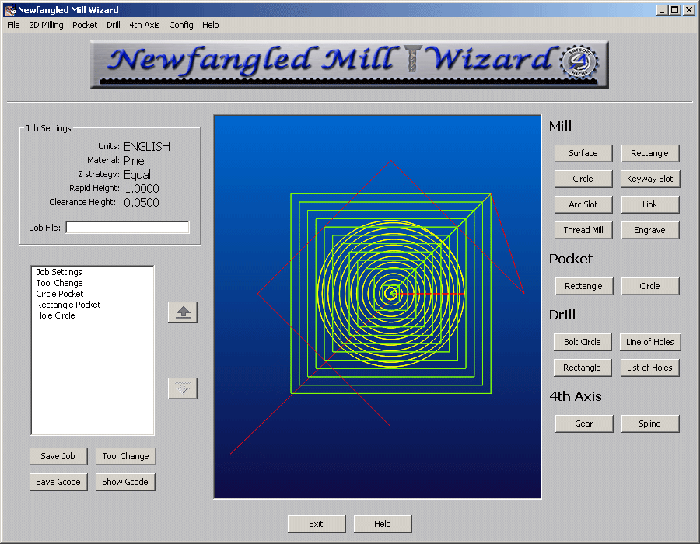This screenshot has width=700, height=544.
Task: Click the app icon in the title bar
Action: click(x=10, y=9)
